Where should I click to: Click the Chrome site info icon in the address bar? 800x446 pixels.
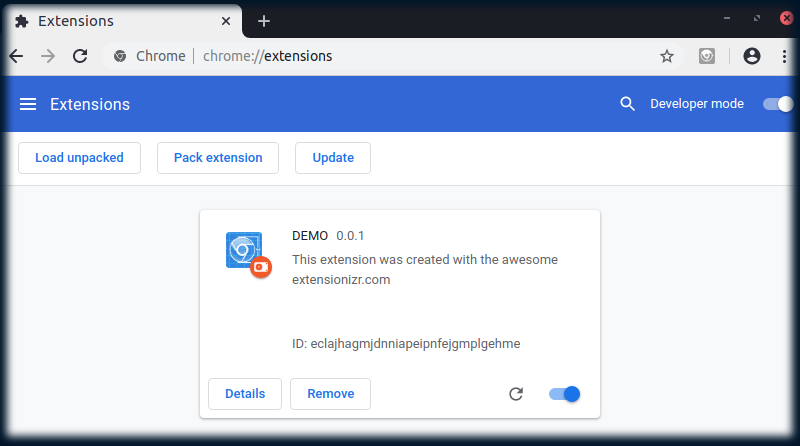click(120, 56)
